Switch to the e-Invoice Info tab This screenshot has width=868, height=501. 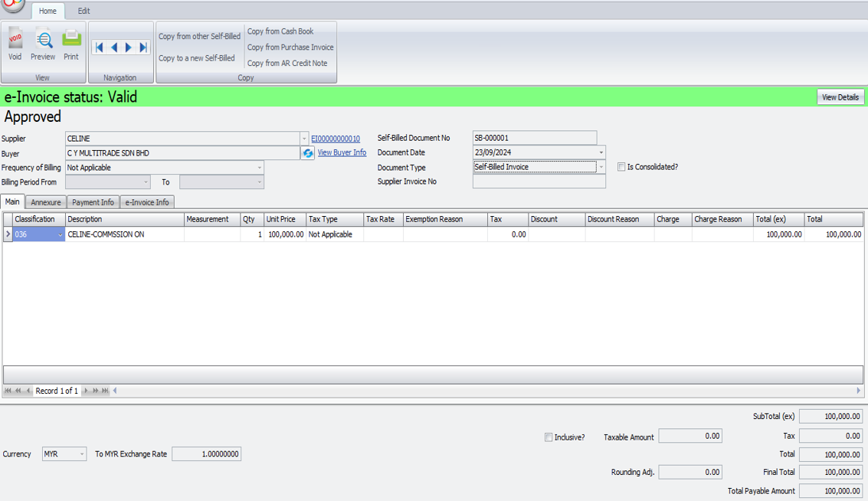pos(147,202)
